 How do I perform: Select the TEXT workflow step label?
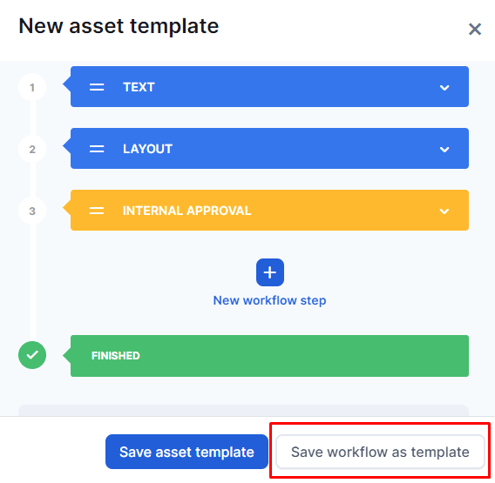click(139, 87)
